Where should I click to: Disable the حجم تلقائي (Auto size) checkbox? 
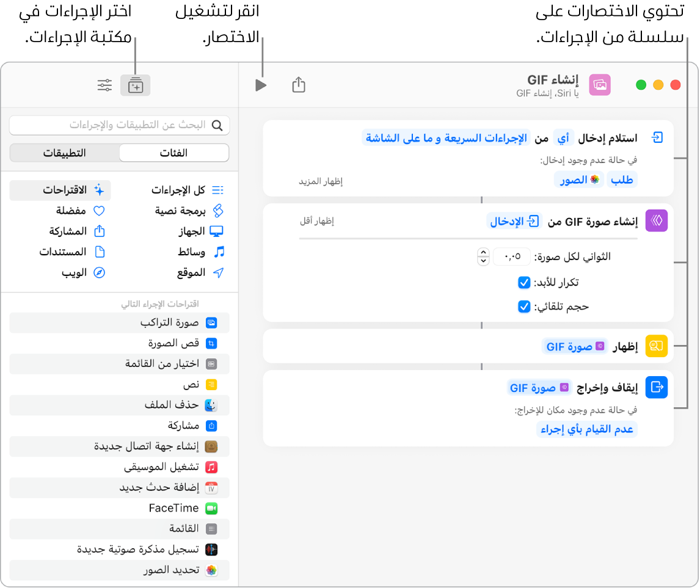pos(524,307)
